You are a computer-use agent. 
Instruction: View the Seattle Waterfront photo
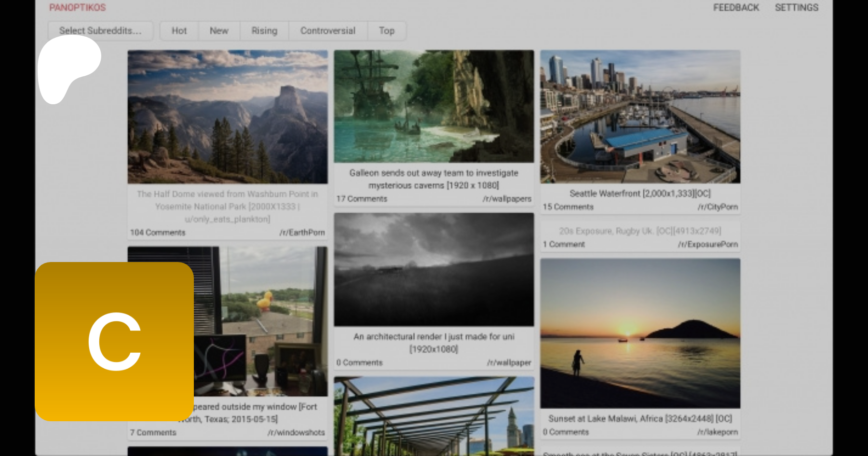[640, 117]
